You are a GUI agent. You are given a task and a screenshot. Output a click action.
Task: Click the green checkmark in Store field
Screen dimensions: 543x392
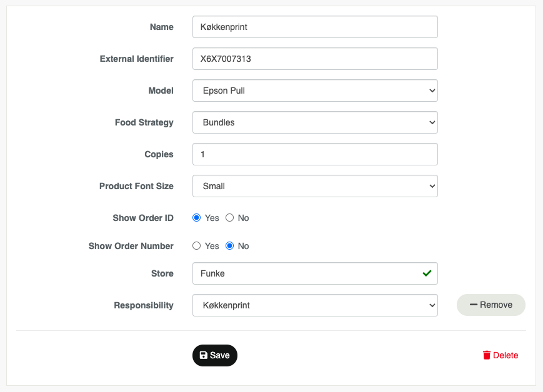[x=427, y=273]
